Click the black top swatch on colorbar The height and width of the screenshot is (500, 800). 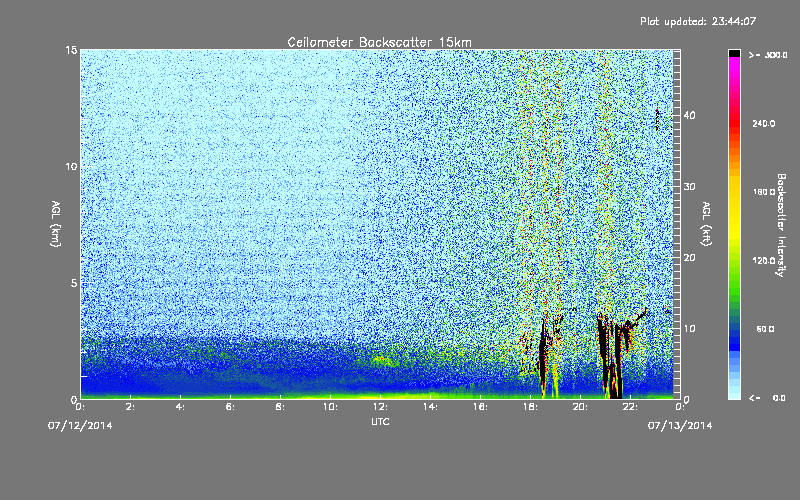pyautogui.click(x=734, y=53)
